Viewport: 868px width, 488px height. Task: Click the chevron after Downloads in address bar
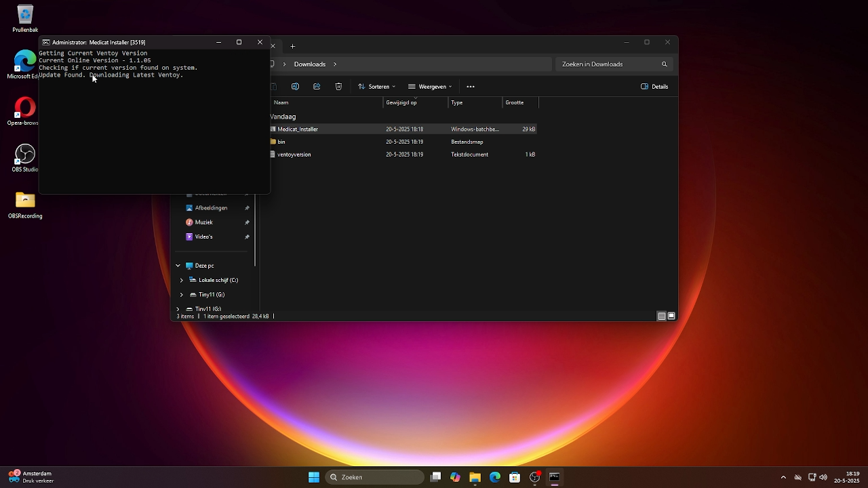coord(335,64)
